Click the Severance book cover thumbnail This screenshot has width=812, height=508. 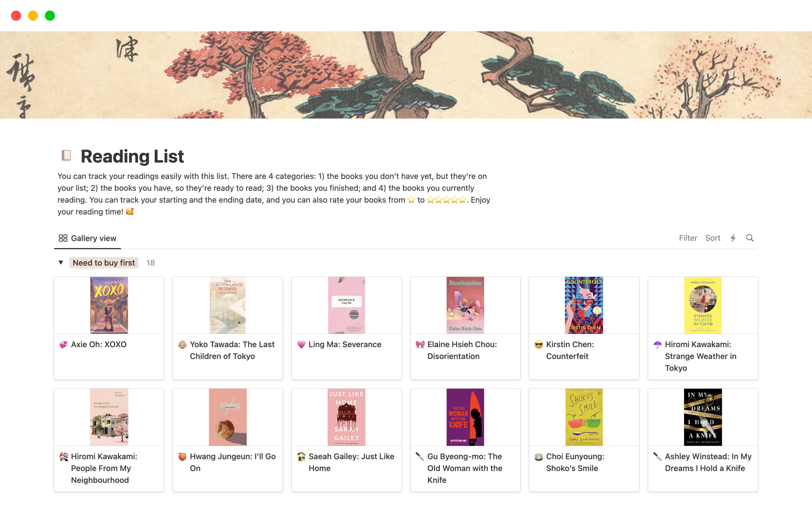pyautogui.click(x=346, y=305)
